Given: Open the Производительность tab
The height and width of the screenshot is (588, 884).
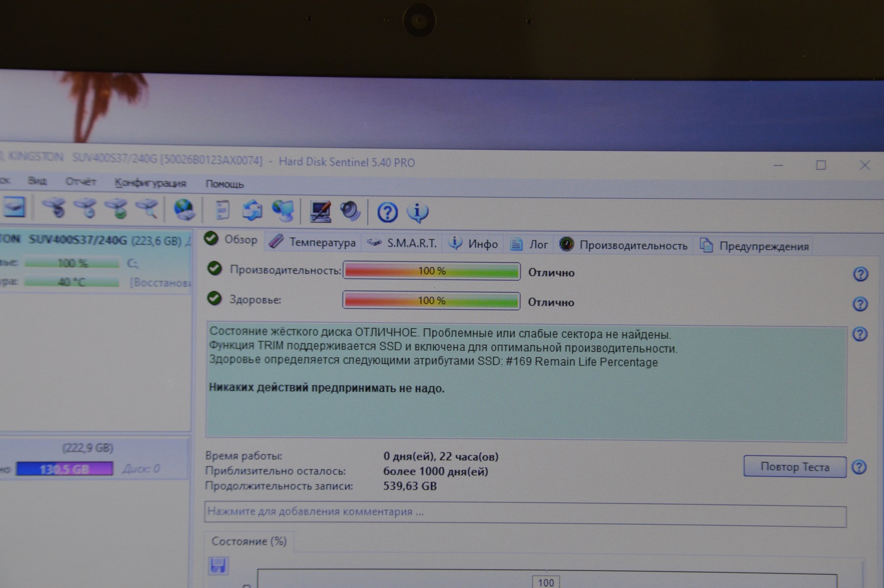Looking at the screenshot, I should coord(624,245).
